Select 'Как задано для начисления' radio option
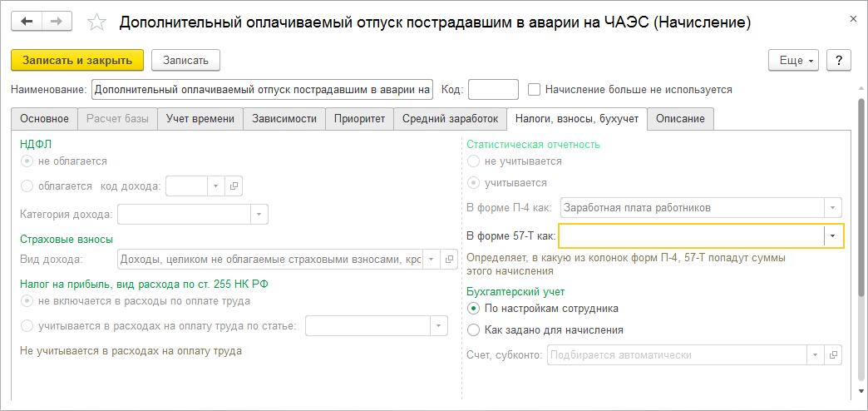The width and height of the screenshot is (868, 411). pyautogui.click(x=474, y=329)
